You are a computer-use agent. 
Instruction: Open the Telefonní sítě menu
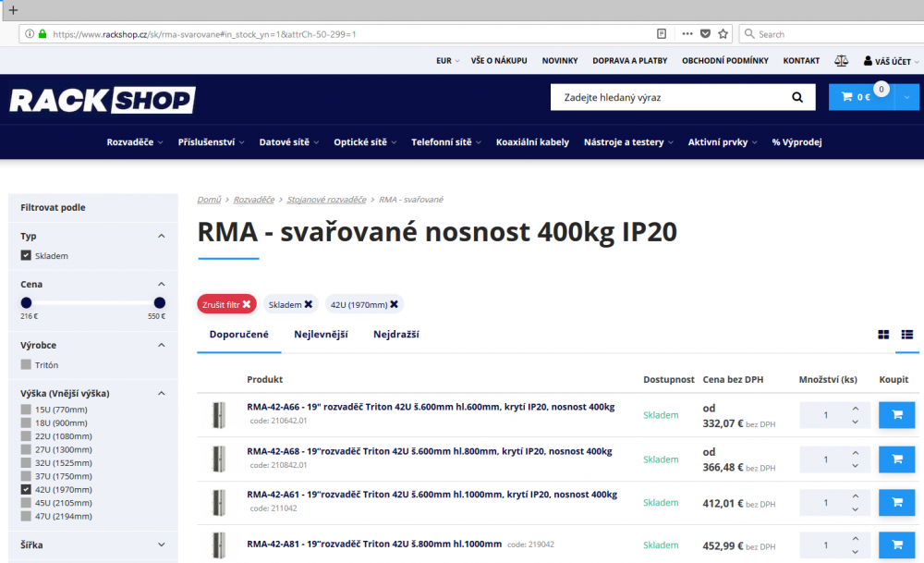pos(446,142)
